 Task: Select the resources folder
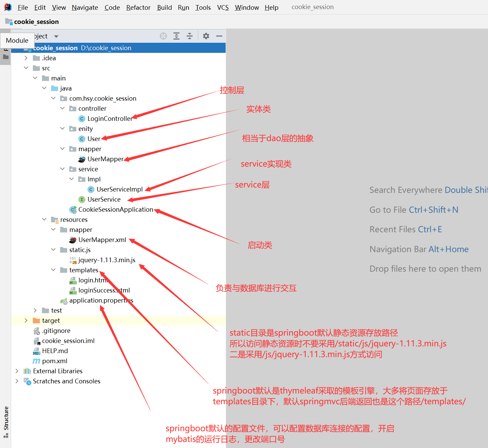(x=74, y=219)
